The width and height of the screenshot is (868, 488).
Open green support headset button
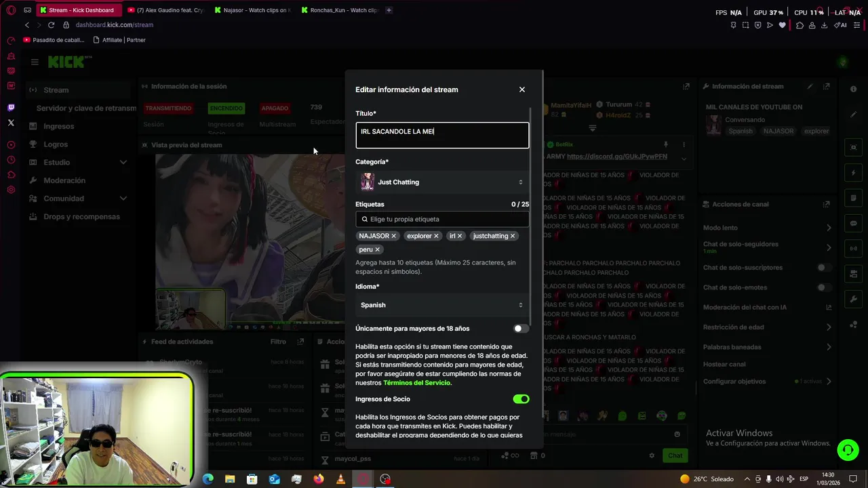coord(847,450)
